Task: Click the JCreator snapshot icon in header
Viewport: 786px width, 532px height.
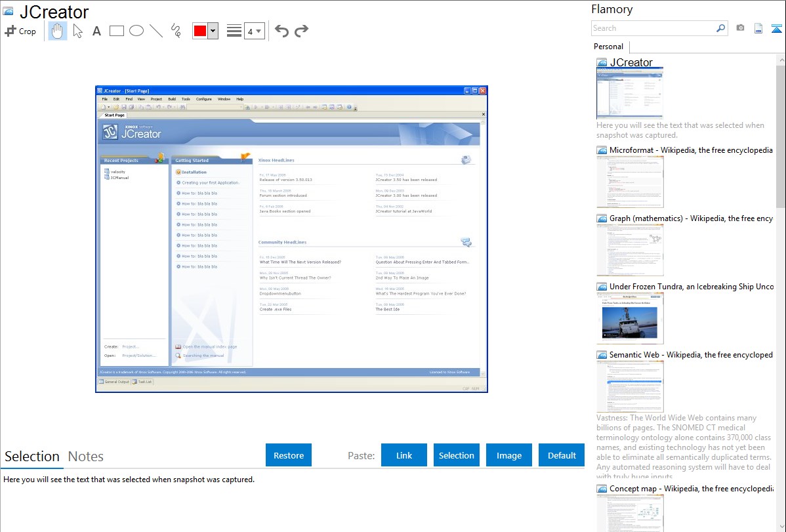Action: (x=8, y=11)
